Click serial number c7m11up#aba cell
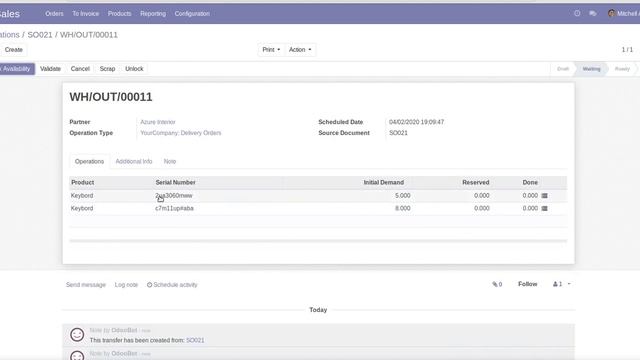 pos(174,208)
